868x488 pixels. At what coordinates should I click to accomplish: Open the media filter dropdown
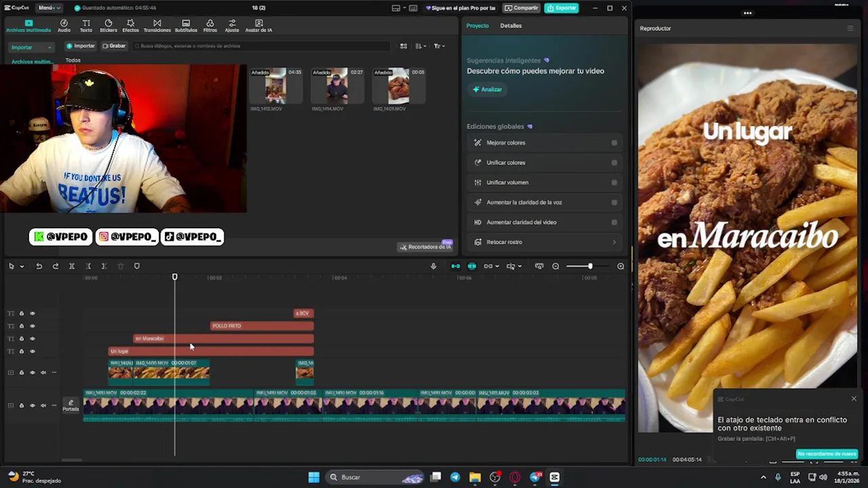pyautogui.click(x=439, y=46)
